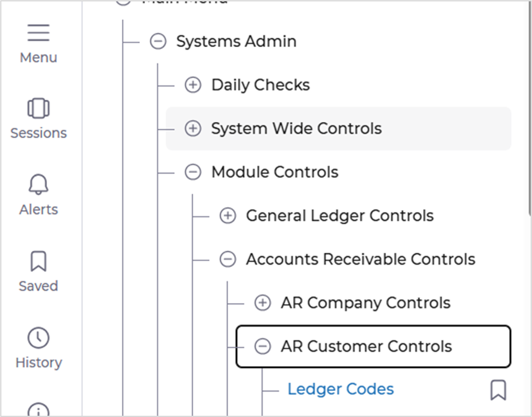Image resolution: width=532 pixels, height=417 pixels.
Task: Collapse the Accounts Receivable Controls node
Action: point(228,260)
